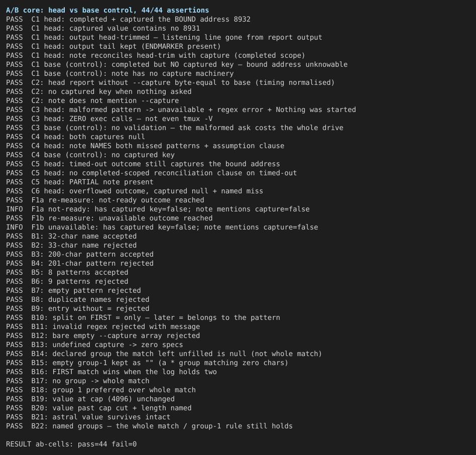Screen dimensions: 476x455
Task: Select the B16 FIRST match wins line
Action: pyautogui.click(x=111, y=372)
